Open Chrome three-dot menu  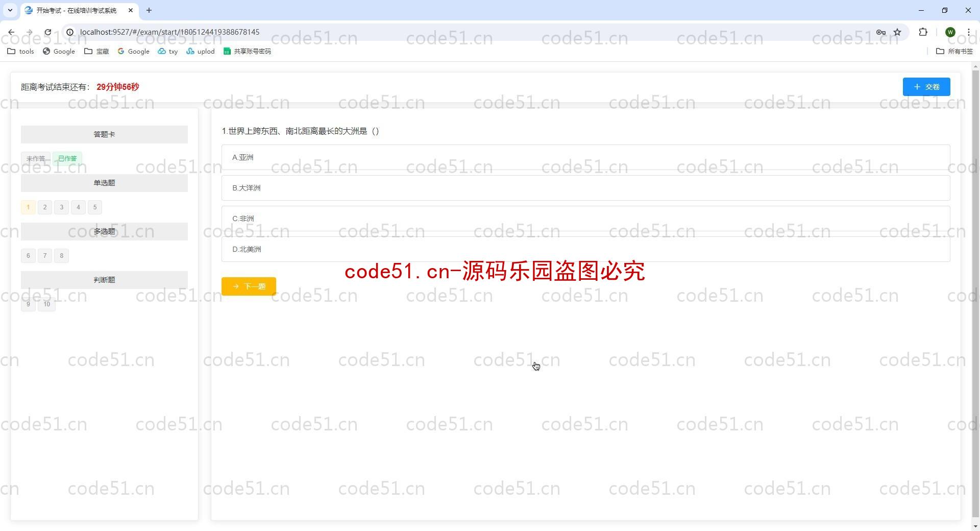pos(968,32)
